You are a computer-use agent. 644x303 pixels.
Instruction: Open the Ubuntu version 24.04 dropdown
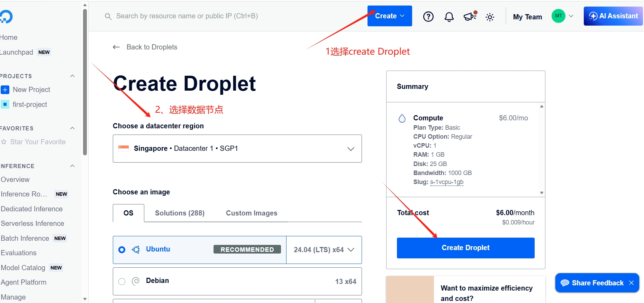(x=324, y=250)
